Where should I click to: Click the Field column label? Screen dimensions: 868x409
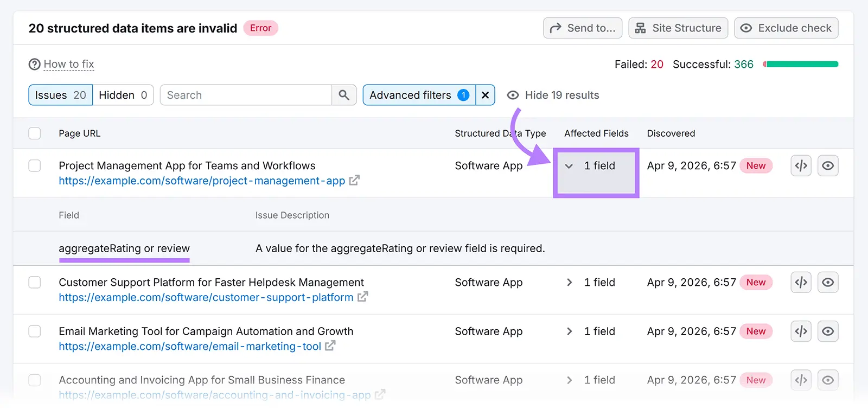[69, 215]
